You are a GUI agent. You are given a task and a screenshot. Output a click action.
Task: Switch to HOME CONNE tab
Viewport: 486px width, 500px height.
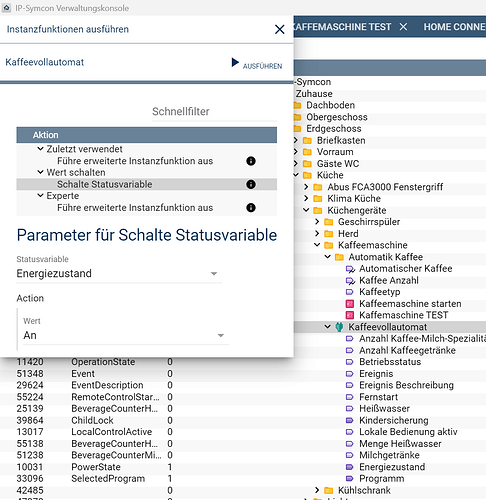454,27
